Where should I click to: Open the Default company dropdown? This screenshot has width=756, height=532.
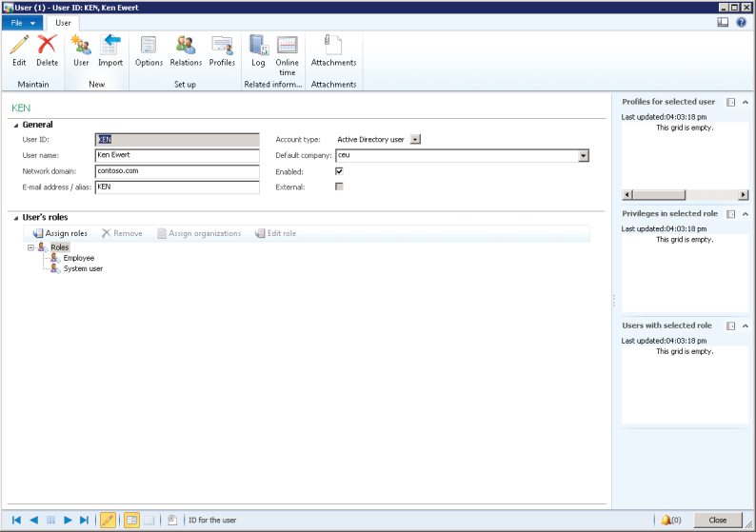click(584, 156)
